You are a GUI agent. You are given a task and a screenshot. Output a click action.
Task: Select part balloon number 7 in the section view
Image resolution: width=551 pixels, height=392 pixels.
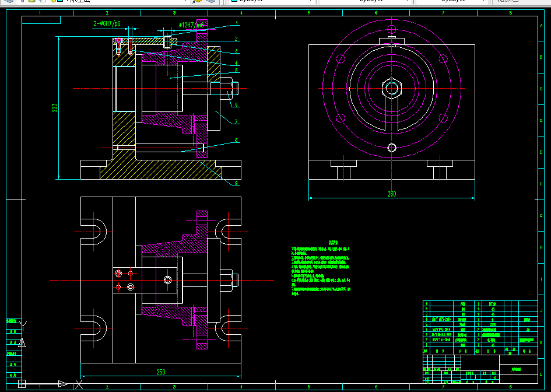(237, 122)
